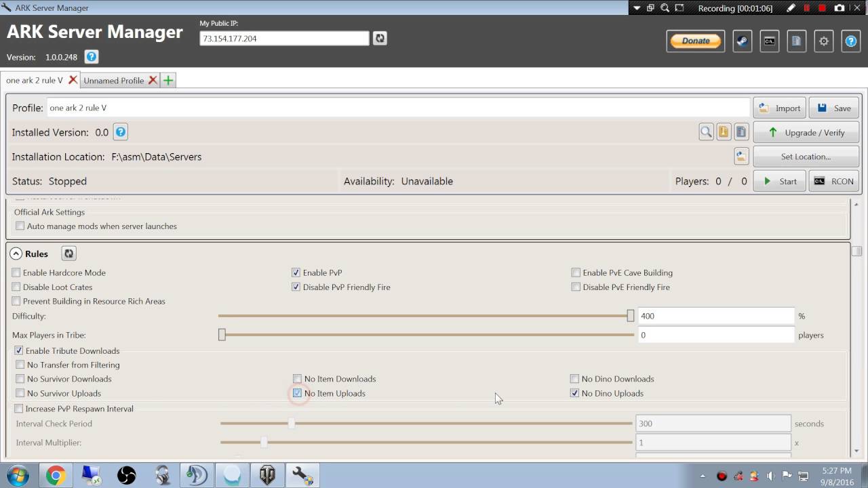Viewport: 868px width, 488px height.
Task: Click the notes icon left of Upgrade / Verify
Action: (x=741, y=132)
